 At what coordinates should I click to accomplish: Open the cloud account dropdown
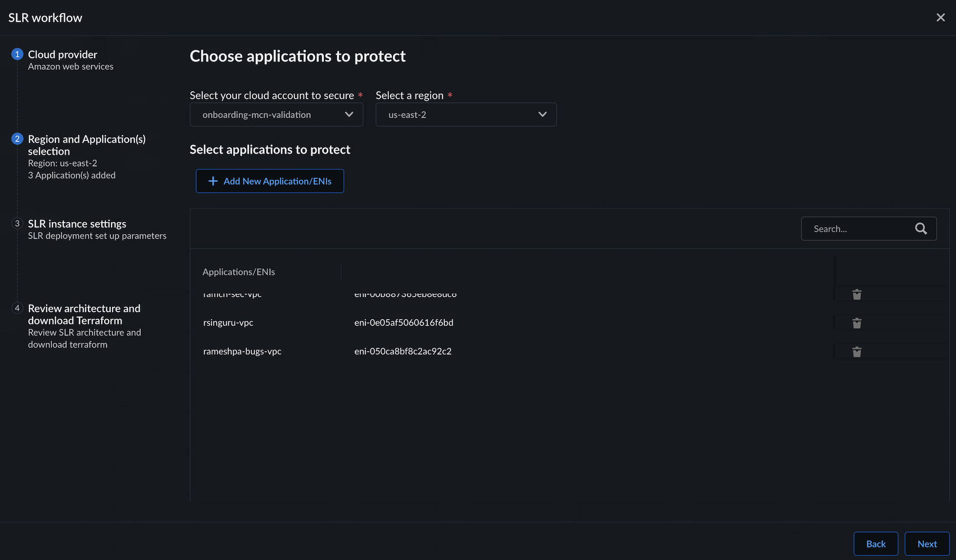coord(276,115)
